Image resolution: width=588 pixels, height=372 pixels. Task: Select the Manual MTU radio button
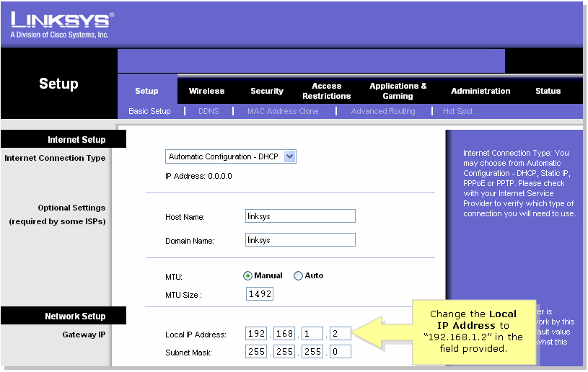(x=247, y=275)
